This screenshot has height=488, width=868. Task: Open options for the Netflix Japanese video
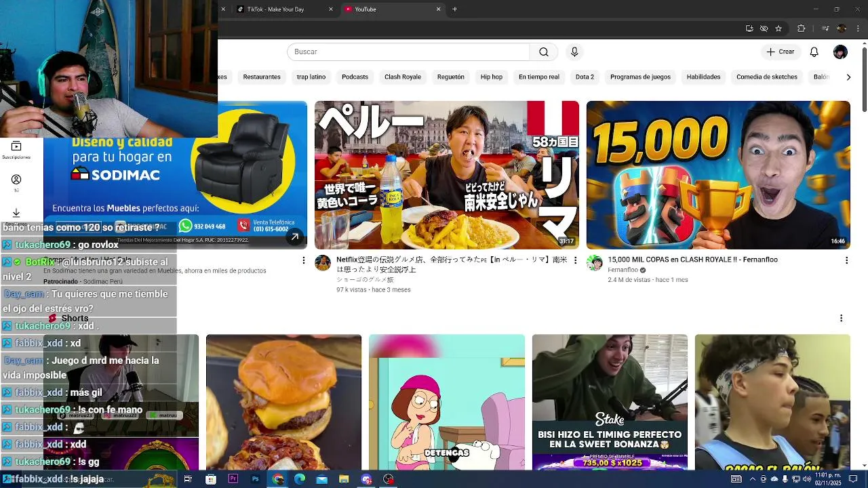click(x=575, y=260)
